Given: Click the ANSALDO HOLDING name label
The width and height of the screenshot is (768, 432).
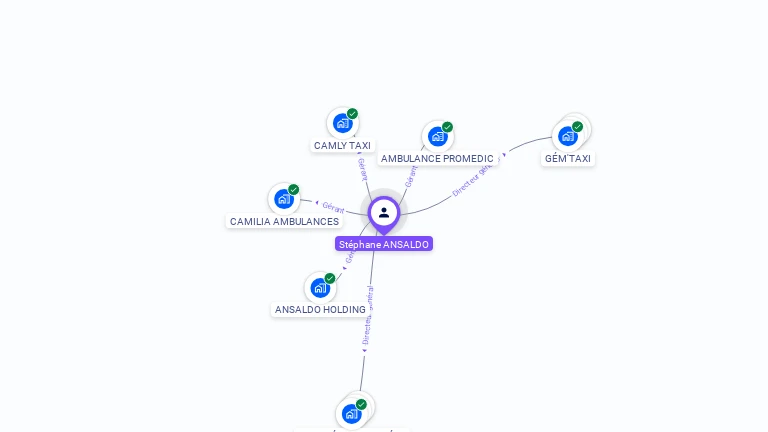Looking at the screenshot, I should point(320,310).
